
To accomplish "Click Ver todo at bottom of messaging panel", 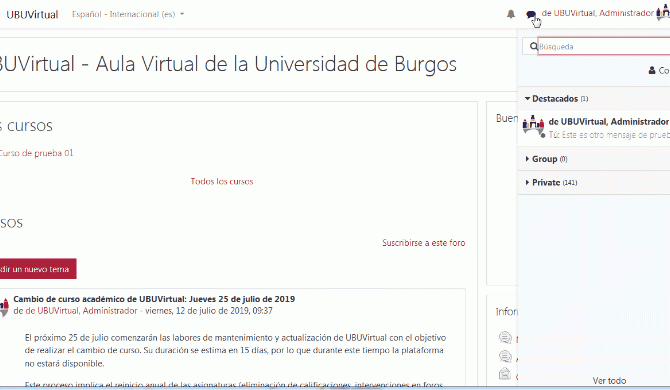I will pos(609,380).
